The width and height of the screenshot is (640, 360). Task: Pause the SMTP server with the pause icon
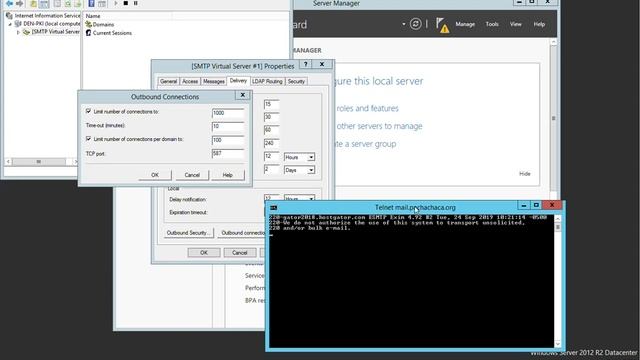(x=136, y=3)
